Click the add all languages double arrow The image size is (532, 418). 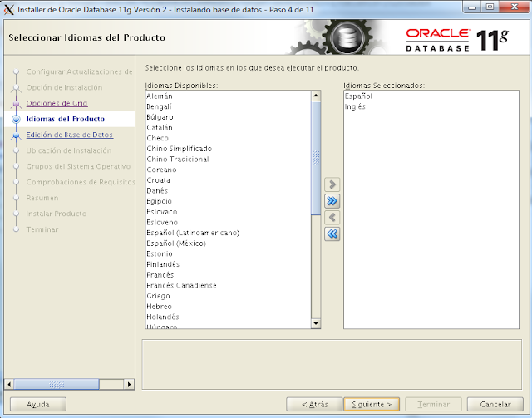(332, 201)
